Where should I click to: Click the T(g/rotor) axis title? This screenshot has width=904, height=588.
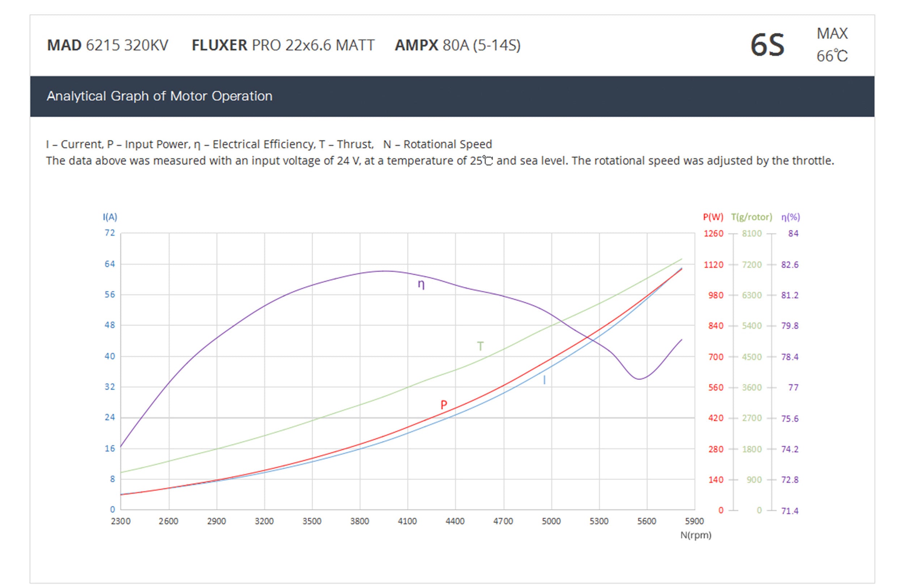pyautogui.click(x=751, y=217)
